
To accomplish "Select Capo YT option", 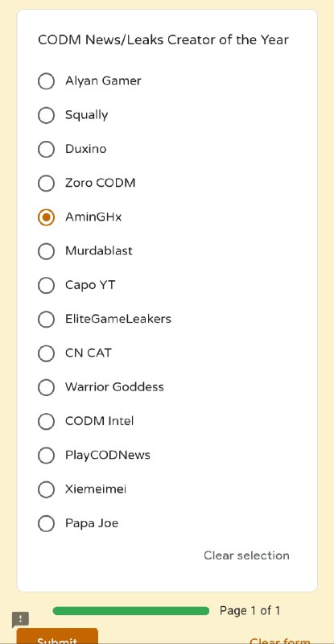I will pos(46,286).
